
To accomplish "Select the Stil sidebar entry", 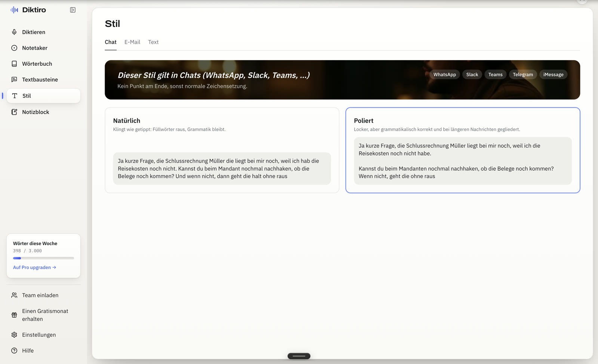I will (43, 96).
